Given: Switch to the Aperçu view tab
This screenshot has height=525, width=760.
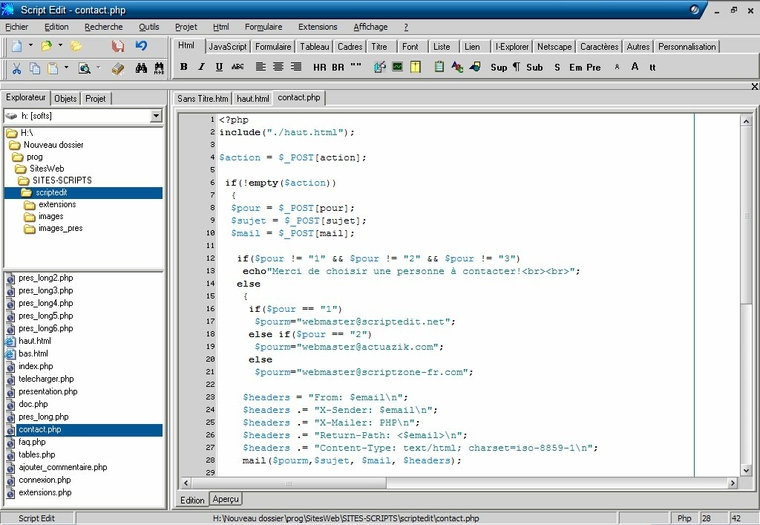Looking at the screenshot, I should click(225, 499).
